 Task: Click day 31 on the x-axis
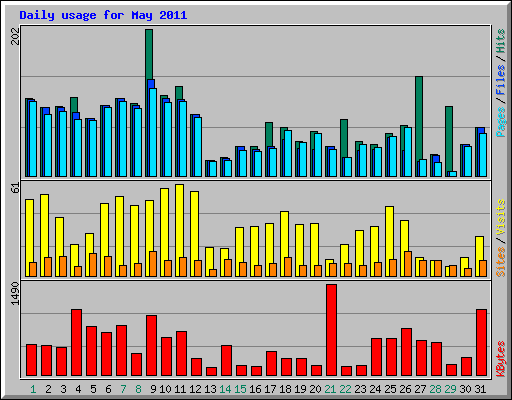coord(480,389)
